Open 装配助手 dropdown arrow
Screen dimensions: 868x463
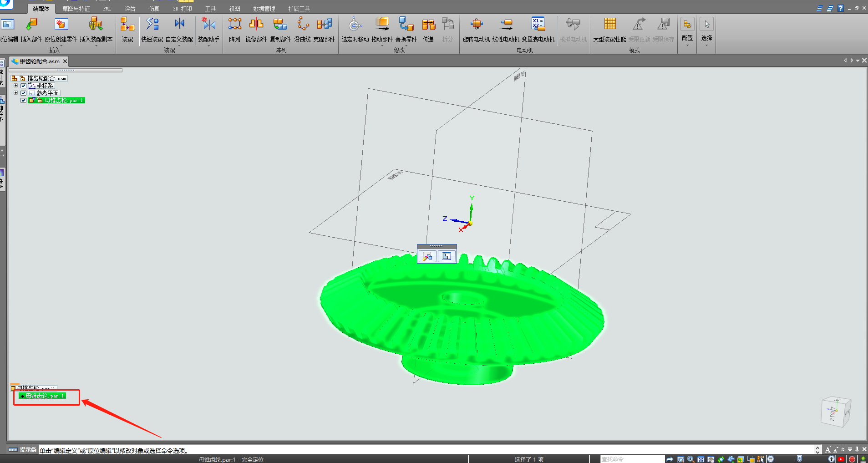pyautogui.click(x=208, y=46)
